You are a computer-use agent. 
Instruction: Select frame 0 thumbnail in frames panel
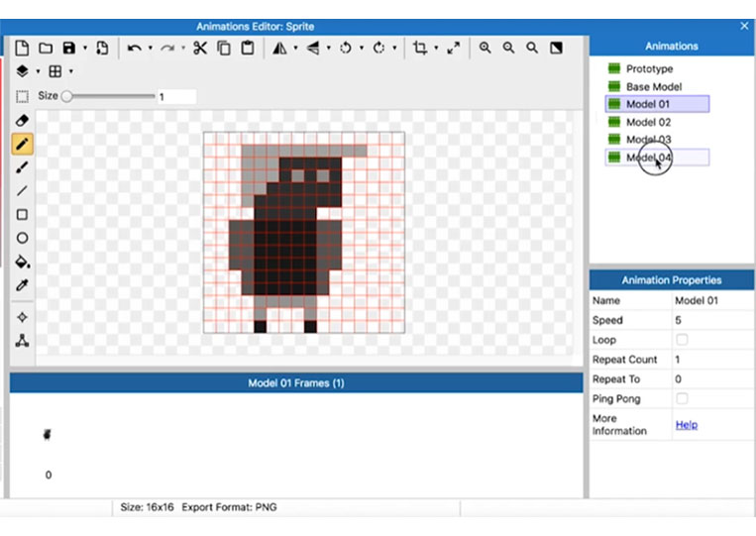tap(48, 435)
